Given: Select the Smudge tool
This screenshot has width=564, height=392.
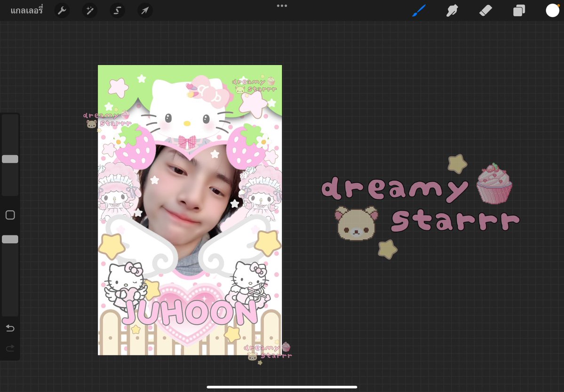Looking at the screenshot, I should pos(452,10).
